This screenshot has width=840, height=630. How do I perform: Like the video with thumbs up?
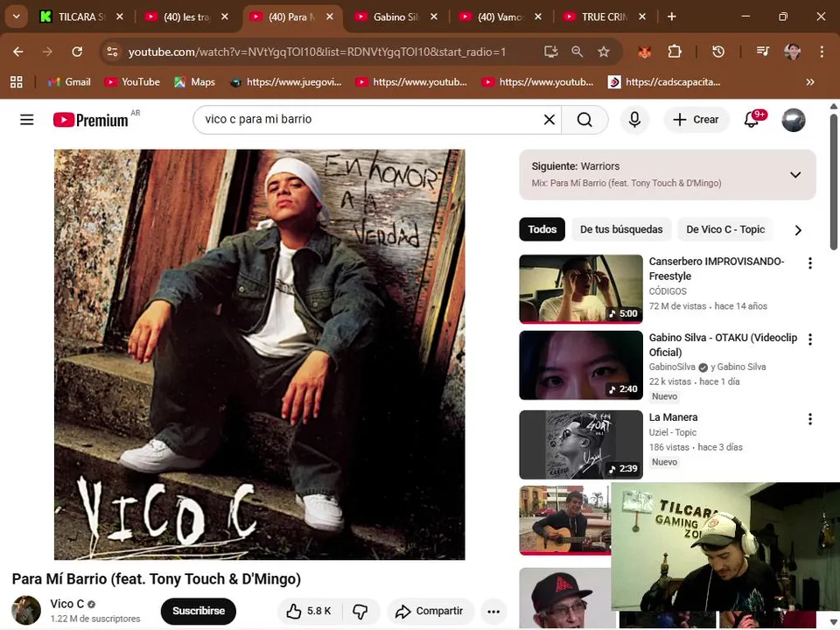pyautogui.click(x=309, y=612)
